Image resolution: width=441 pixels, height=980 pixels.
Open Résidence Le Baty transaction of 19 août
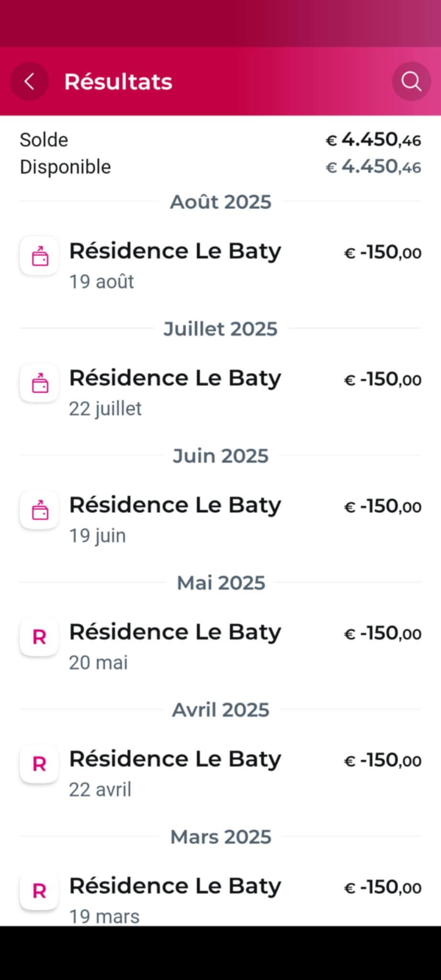(175, 251)
